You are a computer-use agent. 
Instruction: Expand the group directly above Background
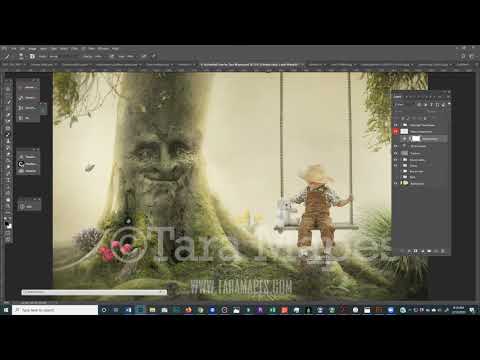pyautogui.click(x=401, y=177)
